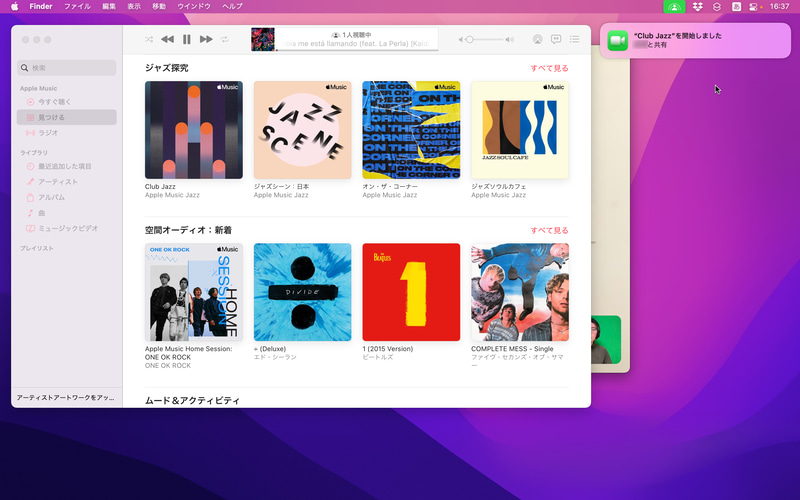
Task: Open the Jazz Scene playlist cover
Action: pos(303,130)
